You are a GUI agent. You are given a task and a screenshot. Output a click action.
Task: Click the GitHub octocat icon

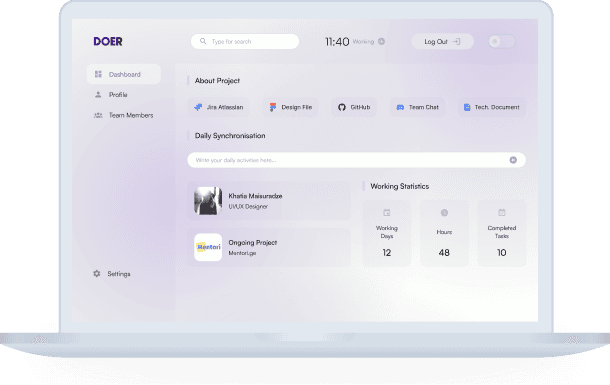click(x=342, y=107)
